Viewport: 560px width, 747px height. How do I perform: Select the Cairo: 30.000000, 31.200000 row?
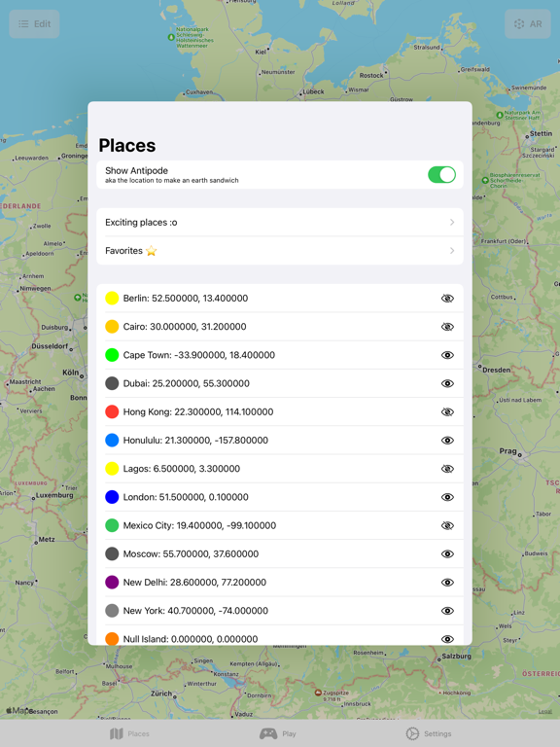(280, 327)
